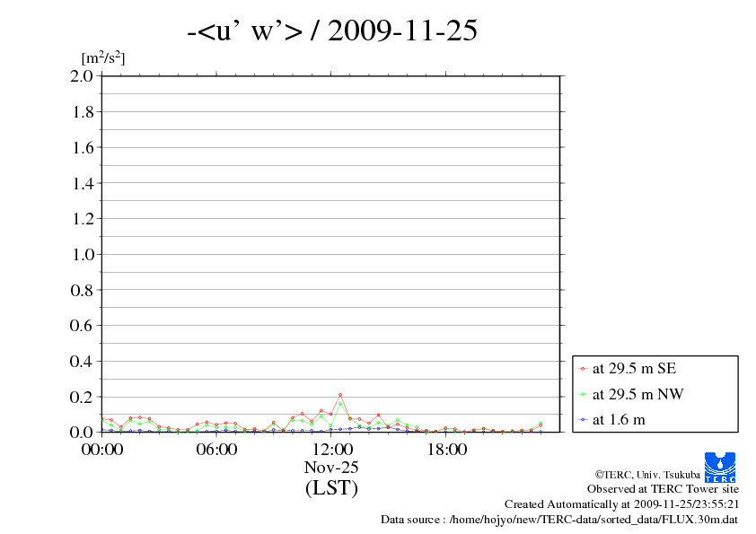
Task: Click the x-axis label '00:00'
Action: pyautogui.click(x=101, y=450)
